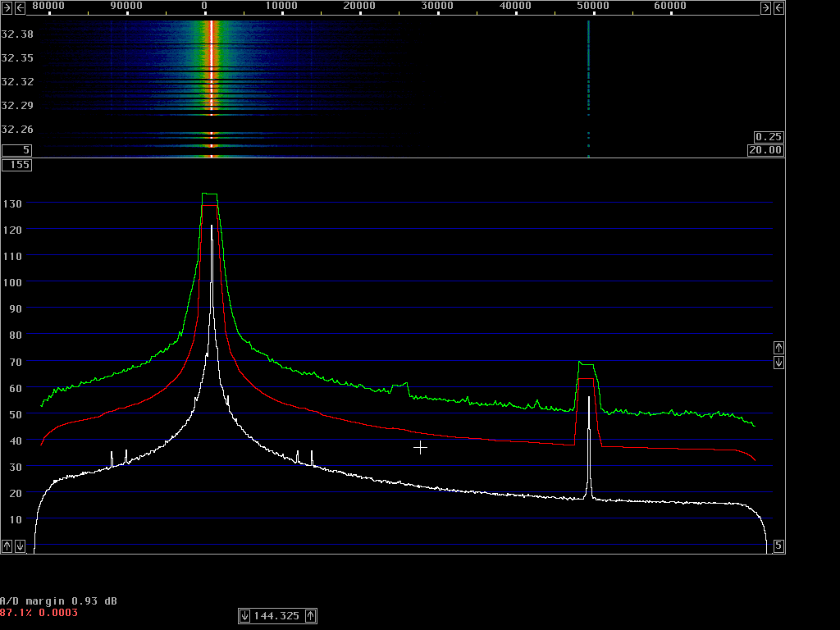Click the 50 dB scale label
840x630 pixels.
point(16,414)
